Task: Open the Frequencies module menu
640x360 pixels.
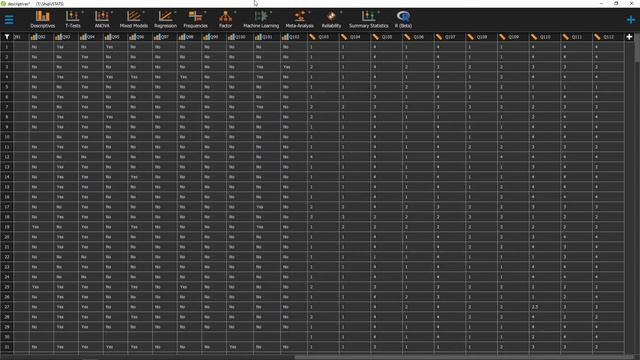Action: click(195, 19)
